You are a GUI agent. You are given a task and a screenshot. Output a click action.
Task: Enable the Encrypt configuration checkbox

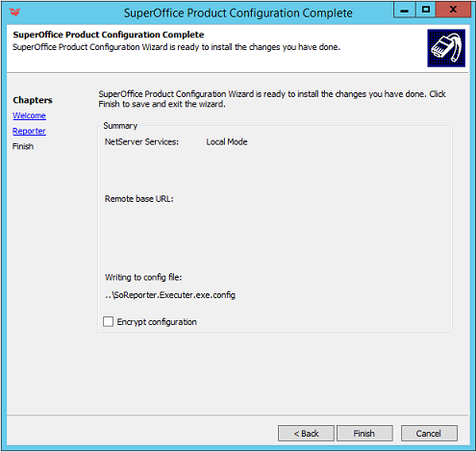(108, 321)
